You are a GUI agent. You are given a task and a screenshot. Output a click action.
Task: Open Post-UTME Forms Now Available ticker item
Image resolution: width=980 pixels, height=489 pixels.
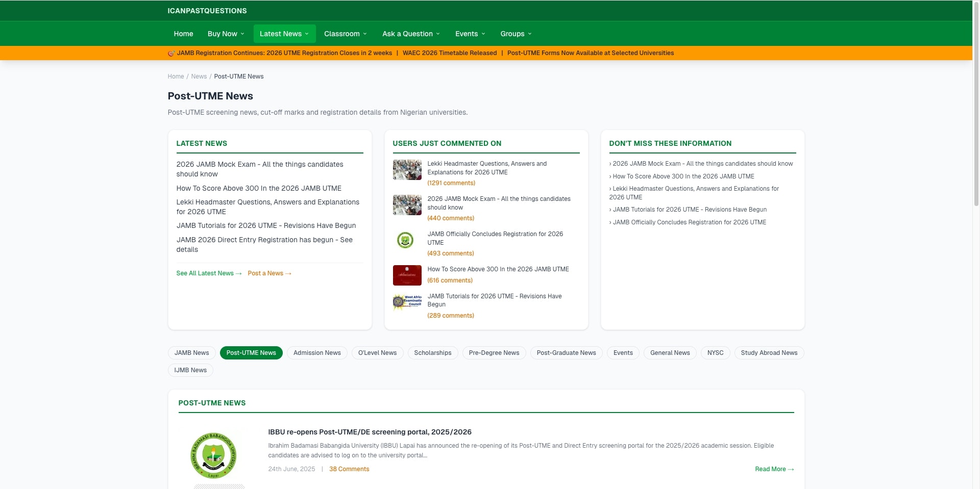(591, 53)
